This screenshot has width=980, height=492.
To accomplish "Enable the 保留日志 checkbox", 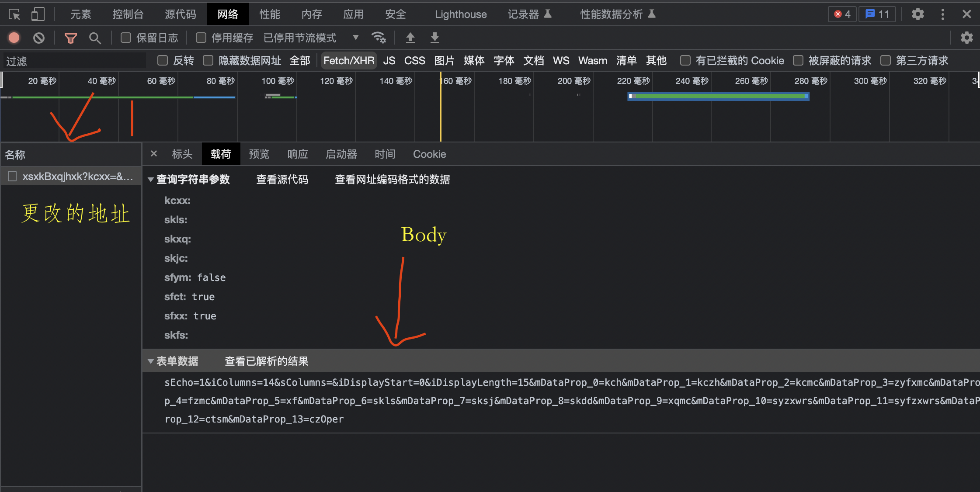I will click(x=125, y=38).
